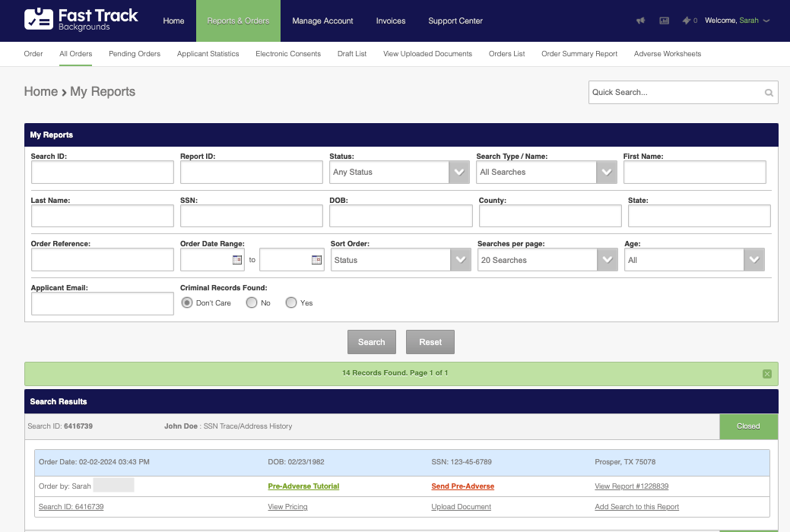Viewport: 790px width, 532px height.
Task: Click the ticket icon in header
Action: click(687, 21)
